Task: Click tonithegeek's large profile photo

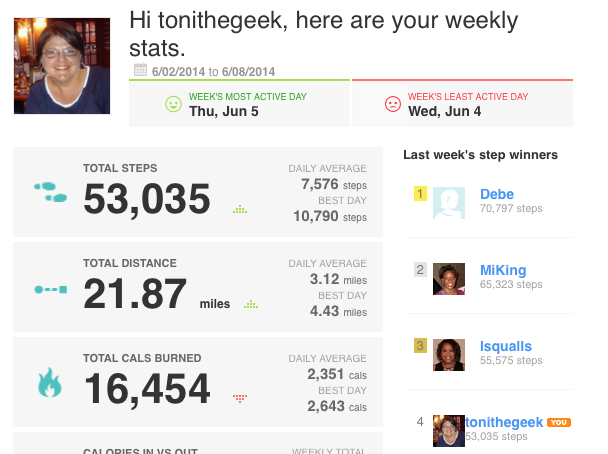Action: (x=62, y=66)
